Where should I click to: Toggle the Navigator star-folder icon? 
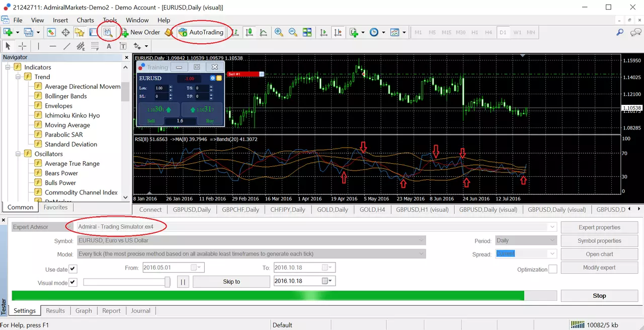79,32
